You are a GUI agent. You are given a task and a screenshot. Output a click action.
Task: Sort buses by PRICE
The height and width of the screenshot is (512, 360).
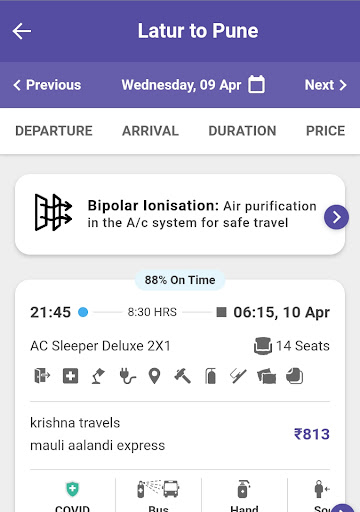pyautogui.click(x=326, y=131)
